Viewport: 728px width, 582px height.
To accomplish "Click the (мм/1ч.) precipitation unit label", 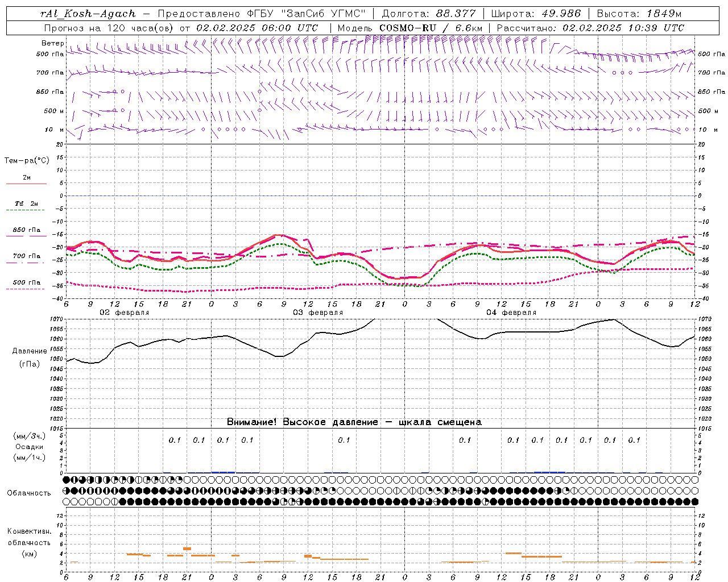I will tap(29, 458).
